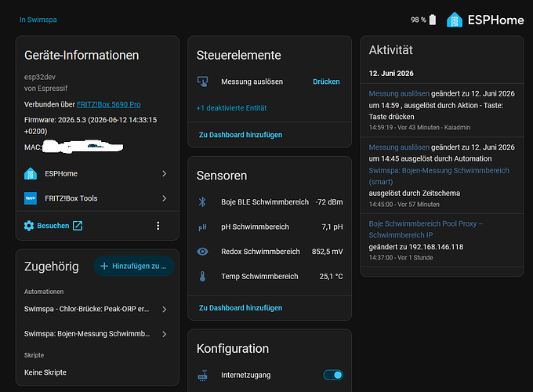Image resolution: width=533 pixels, height=392 pixels.
Task: Open the Swimspa - Chlor-Brücke automation chevron
Action: (165, 310)
